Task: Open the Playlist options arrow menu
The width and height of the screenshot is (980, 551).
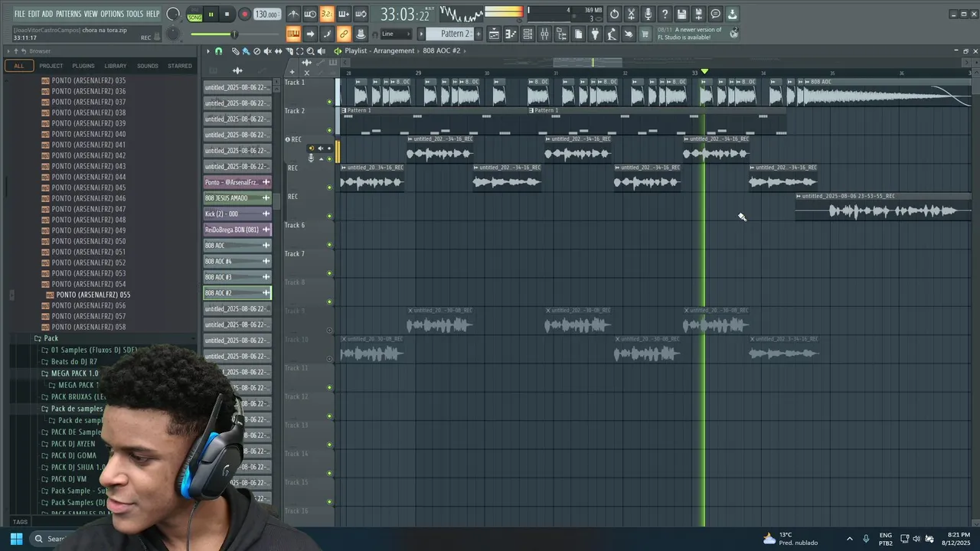Action: 207,51
